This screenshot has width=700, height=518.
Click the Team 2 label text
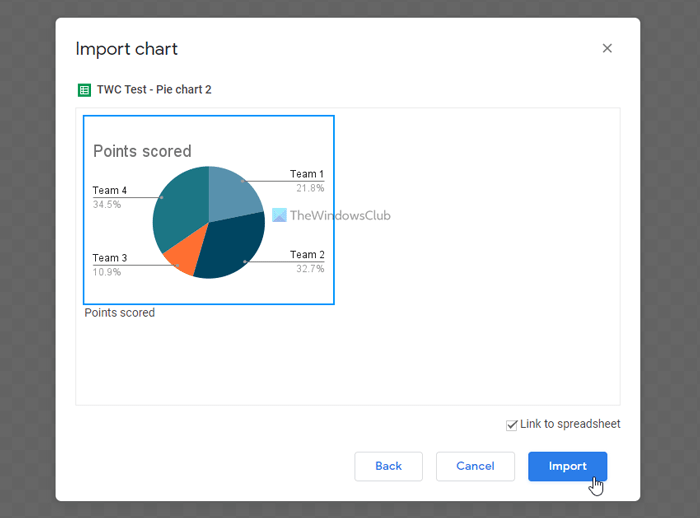click(x=306, y=255)
